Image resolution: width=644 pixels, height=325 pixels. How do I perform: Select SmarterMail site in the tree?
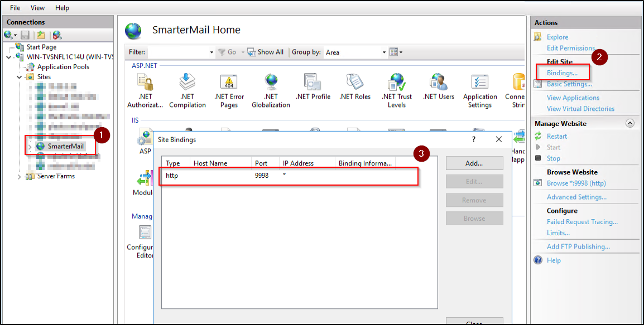point(65,147)
